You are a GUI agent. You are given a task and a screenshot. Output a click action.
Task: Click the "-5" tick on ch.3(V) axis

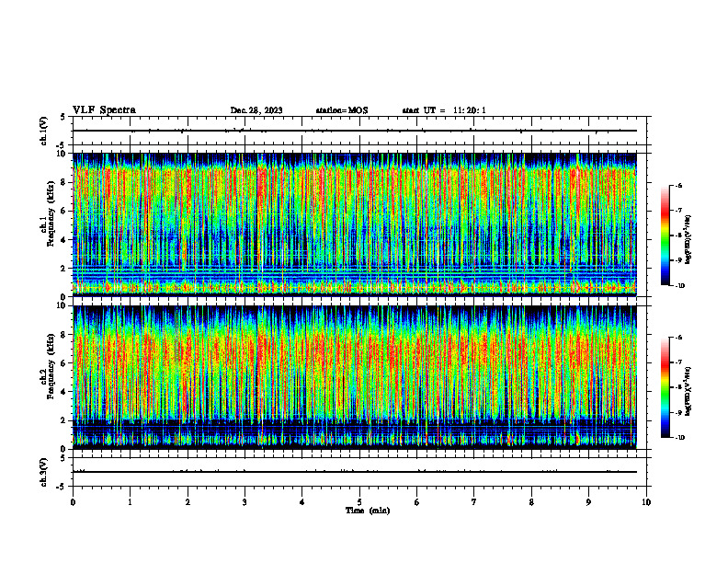(60, 487)
